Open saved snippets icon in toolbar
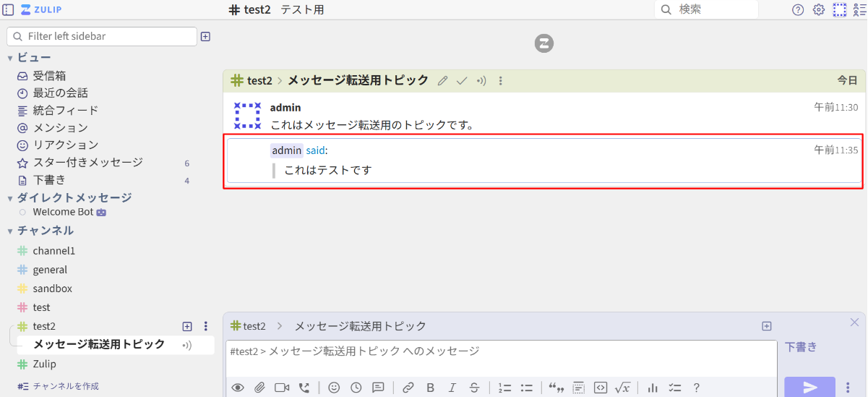 click(x=378, y=388)
